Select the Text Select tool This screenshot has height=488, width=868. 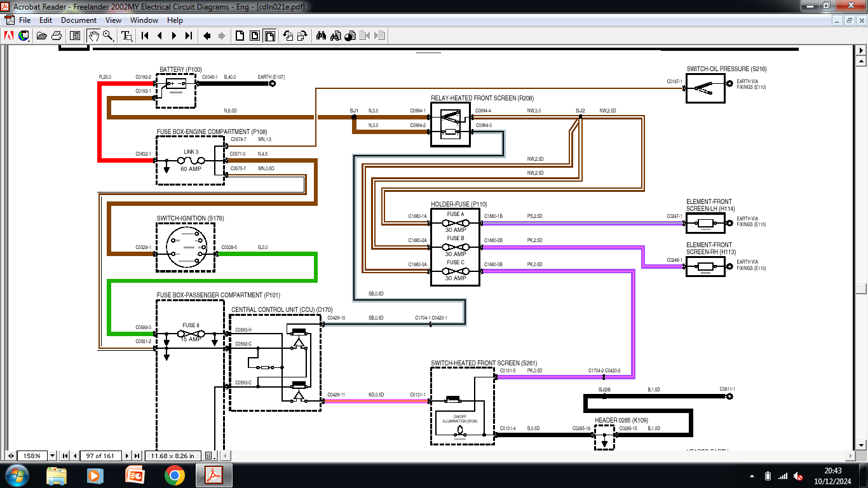pos(126,36)
